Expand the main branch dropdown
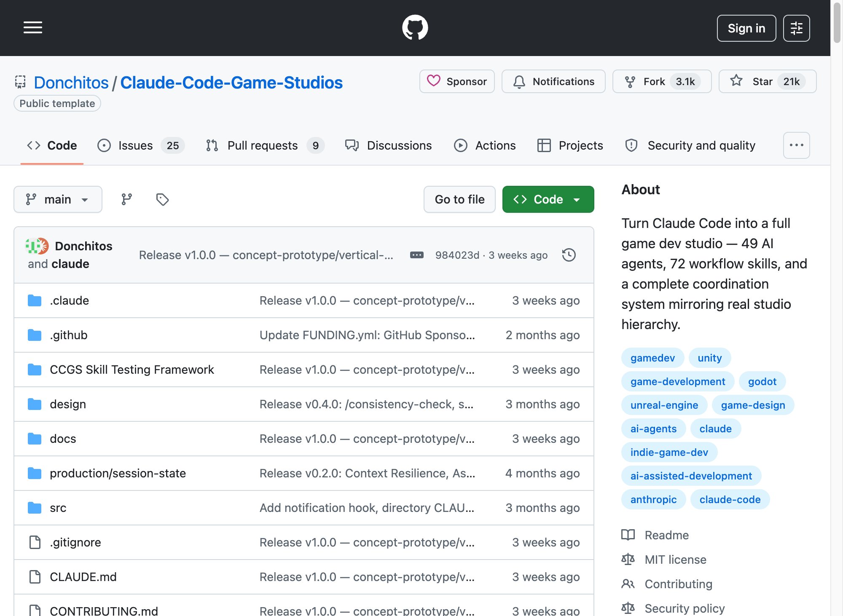This screenshot has width=843, height=616. point(58,199)
